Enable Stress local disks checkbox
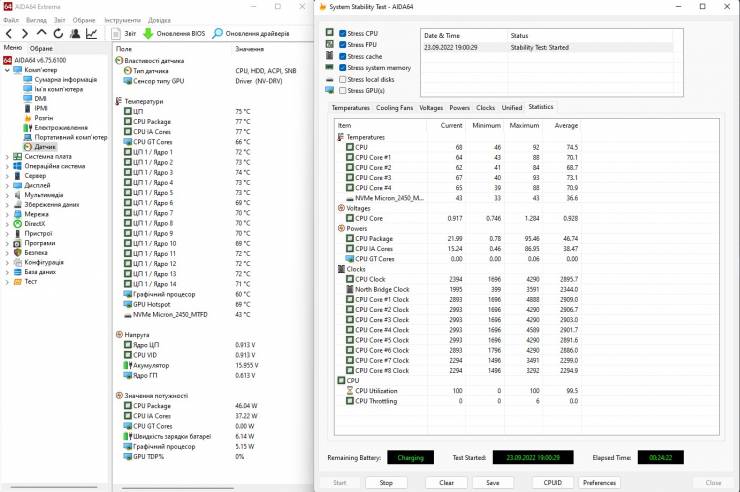The image size is (740, 492). click(343, 80)
